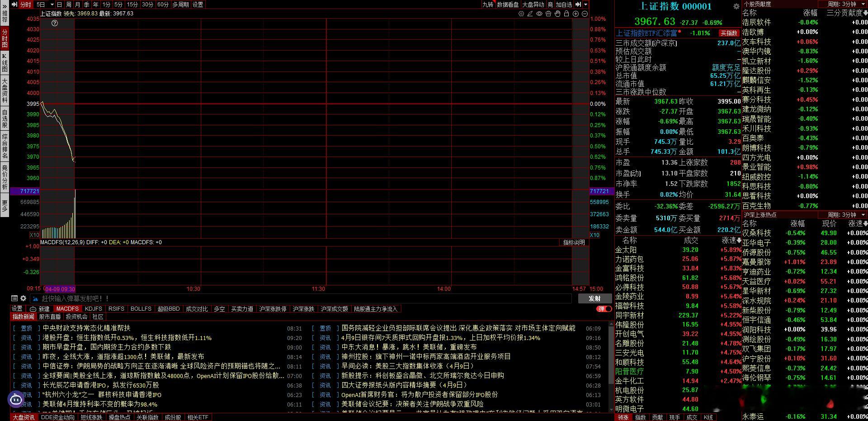Select the 周 weekly period tab
868x421 pixels.
[x=68, y=5]
